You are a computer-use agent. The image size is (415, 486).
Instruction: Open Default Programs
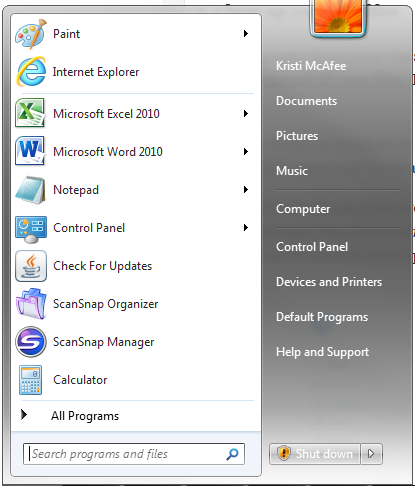(x=322, y=317)
